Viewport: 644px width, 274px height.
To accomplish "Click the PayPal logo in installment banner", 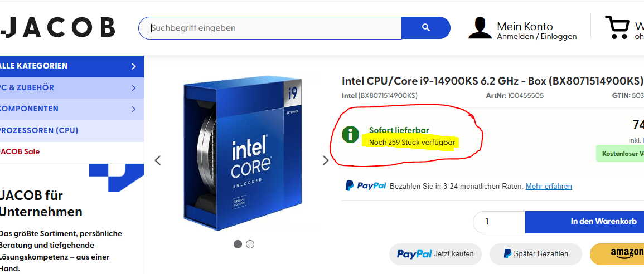I will (366, 186).
